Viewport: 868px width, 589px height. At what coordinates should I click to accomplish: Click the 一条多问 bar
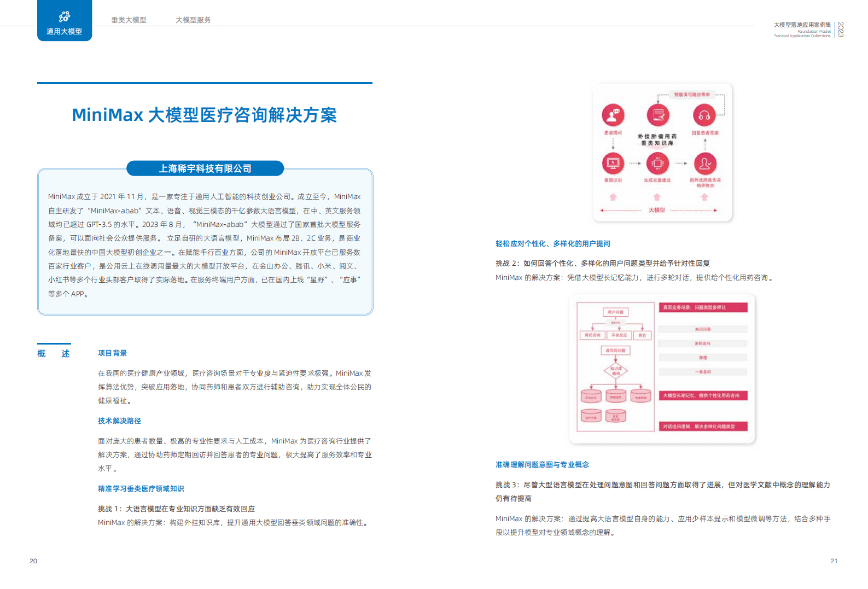pyautogui.click(x=703, y=372)
